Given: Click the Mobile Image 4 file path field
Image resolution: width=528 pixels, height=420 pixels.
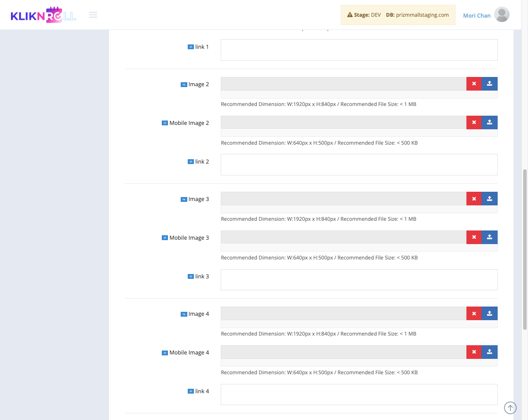Looking at the screenshot, I should [x=343, y=352].
